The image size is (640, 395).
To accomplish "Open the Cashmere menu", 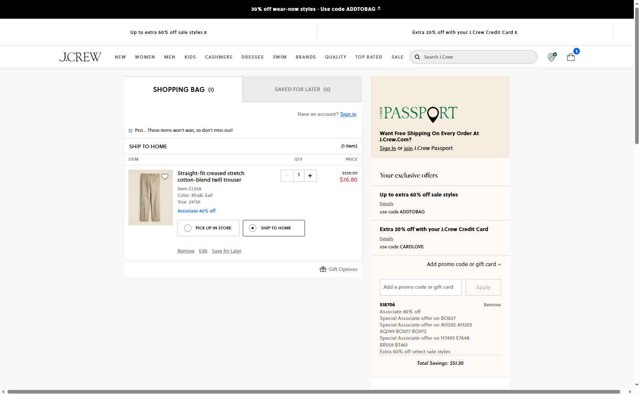I will (218, 57).
